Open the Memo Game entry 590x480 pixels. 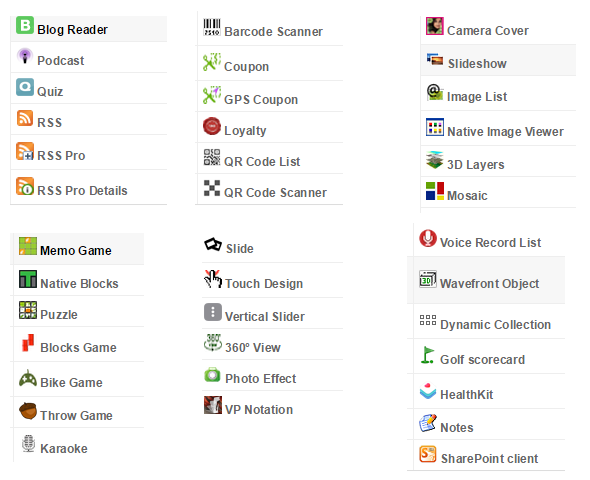tap(78, 249)
